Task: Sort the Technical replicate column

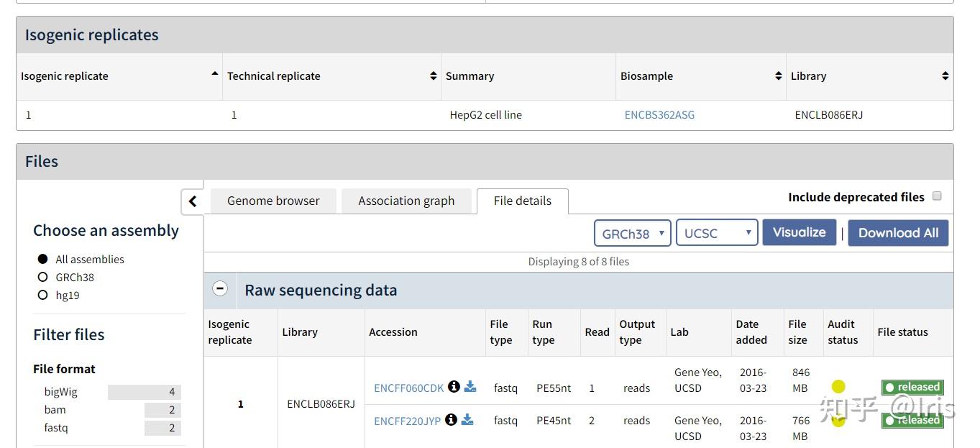Action: click(434, 76)
